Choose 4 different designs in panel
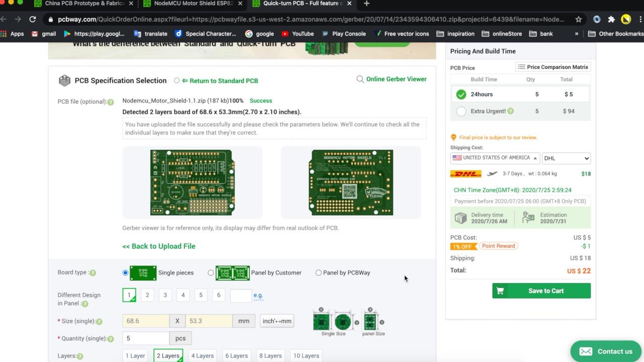The height and width of the screenshot is (362, 644). click(x=183, y=295)
